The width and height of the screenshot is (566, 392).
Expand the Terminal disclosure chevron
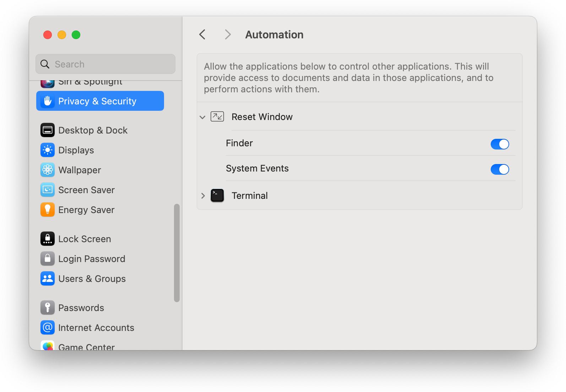tap(203, 196)
